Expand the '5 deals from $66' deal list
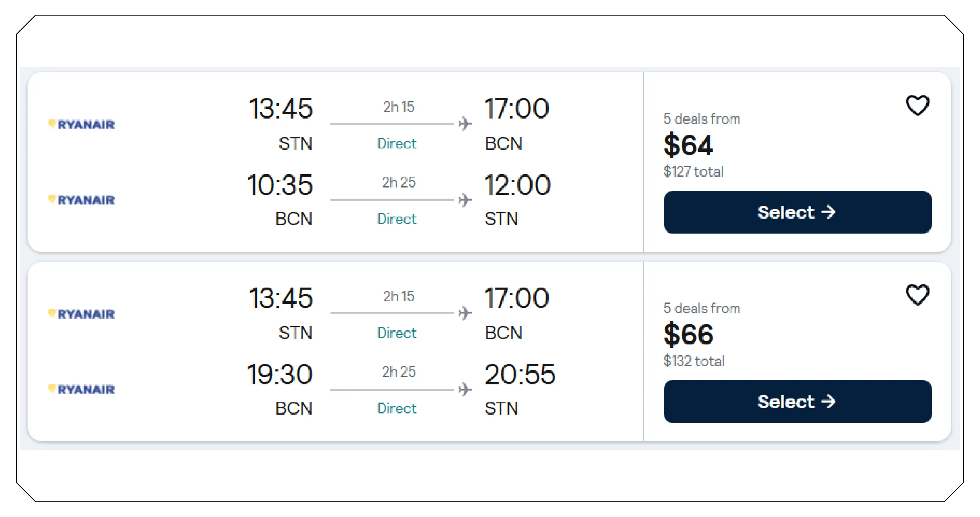The height and width of the screenshot is (517, 980). 702,308
